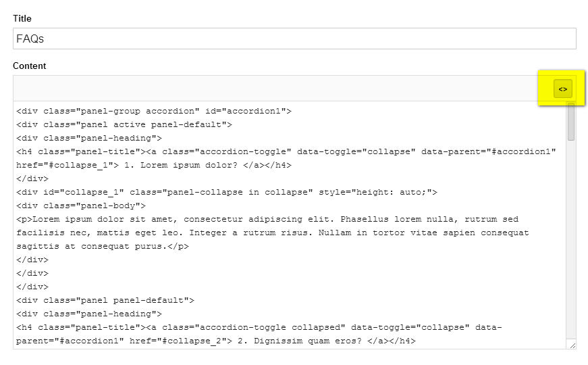The width and height of the screenshot is (588, 365).
Task: Place cursor on the 'panel active panel-default' line
Action: pos(124,124)
